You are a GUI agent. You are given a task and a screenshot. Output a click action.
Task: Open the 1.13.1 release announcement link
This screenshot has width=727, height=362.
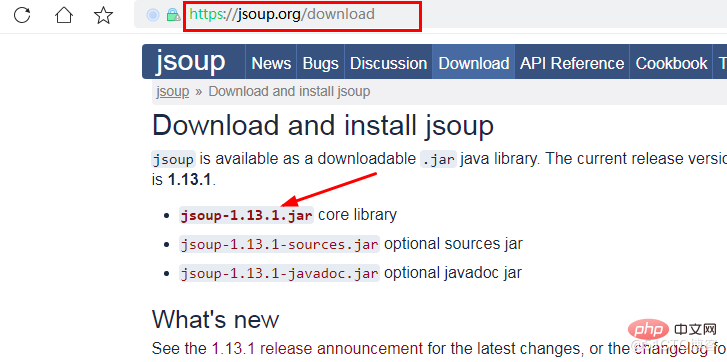click(x=317, y=348)
